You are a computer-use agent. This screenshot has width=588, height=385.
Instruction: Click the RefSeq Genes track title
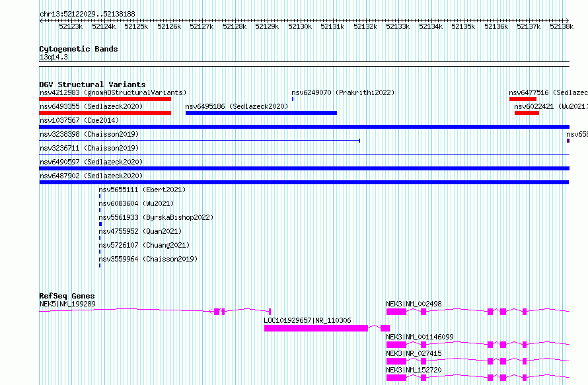[67, 296]
